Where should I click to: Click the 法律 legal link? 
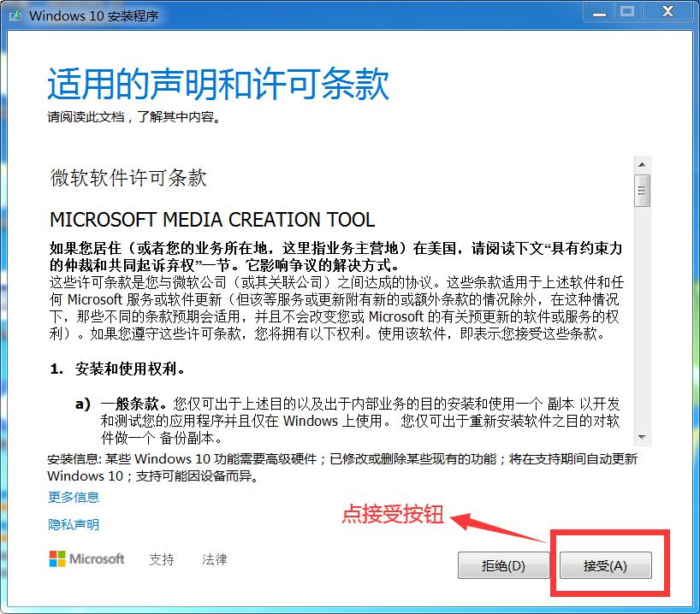click(213, 559)
